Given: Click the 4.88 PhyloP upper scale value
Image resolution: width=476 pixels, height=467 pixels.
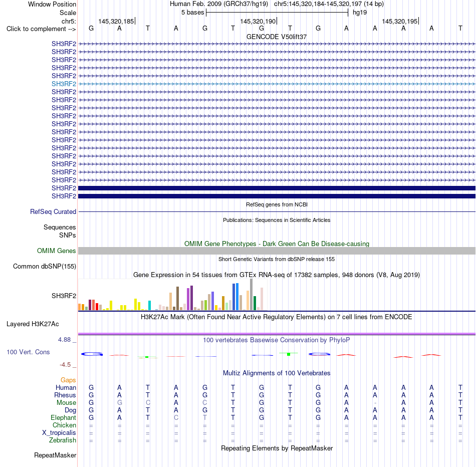Looking at the screenshot, I should pyautogui.click(x=64, y=340).
